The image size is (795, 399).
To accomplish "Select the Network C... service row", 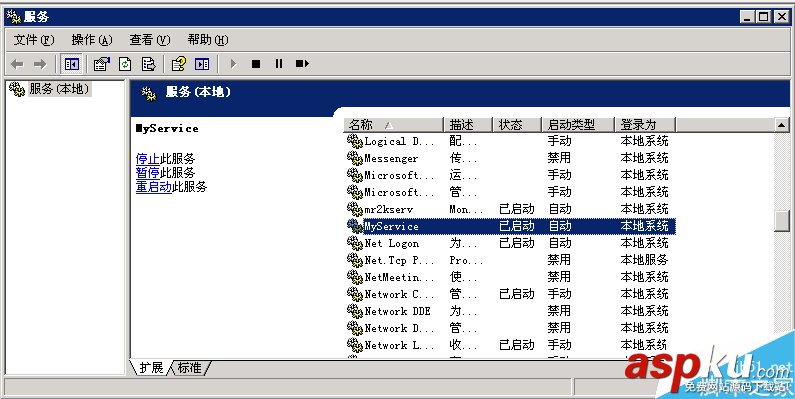I will pos(510,294).
